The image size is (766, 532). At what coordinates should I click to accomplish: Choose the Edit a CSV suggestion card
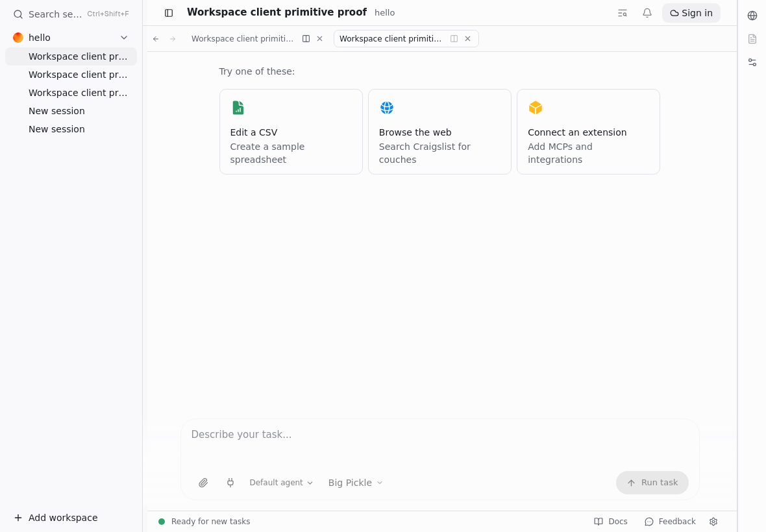tap(291, 132)
